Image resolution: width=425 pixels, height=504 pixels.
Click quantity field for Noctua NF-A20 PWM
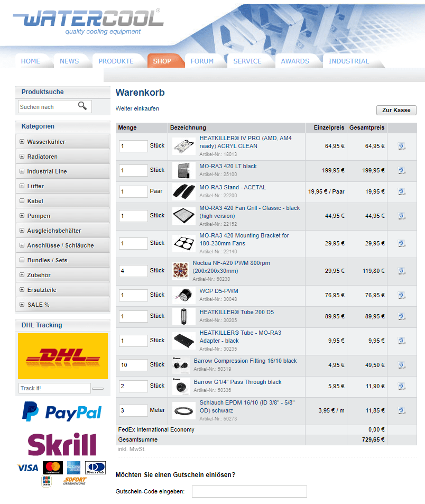tap(133, 271)
